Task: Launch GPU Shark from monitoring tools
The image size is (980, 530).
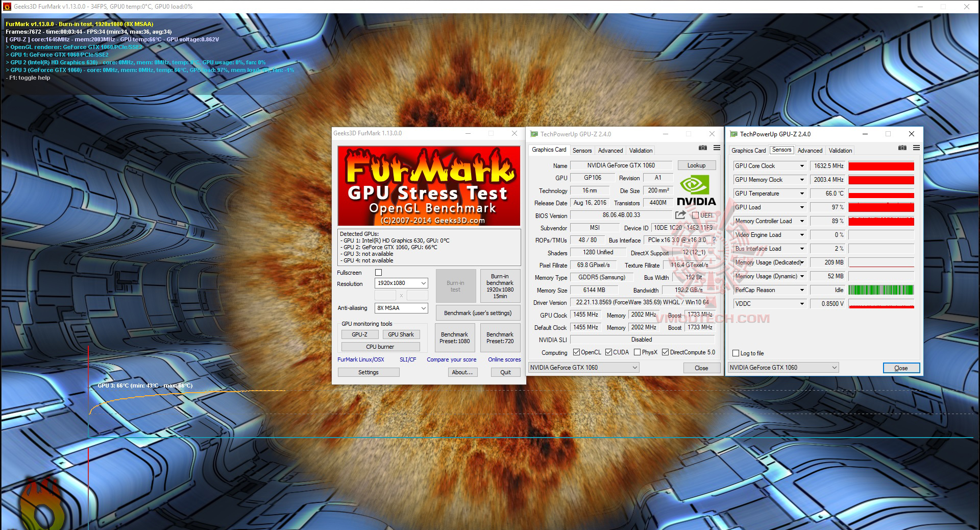Action: point(401,334)
